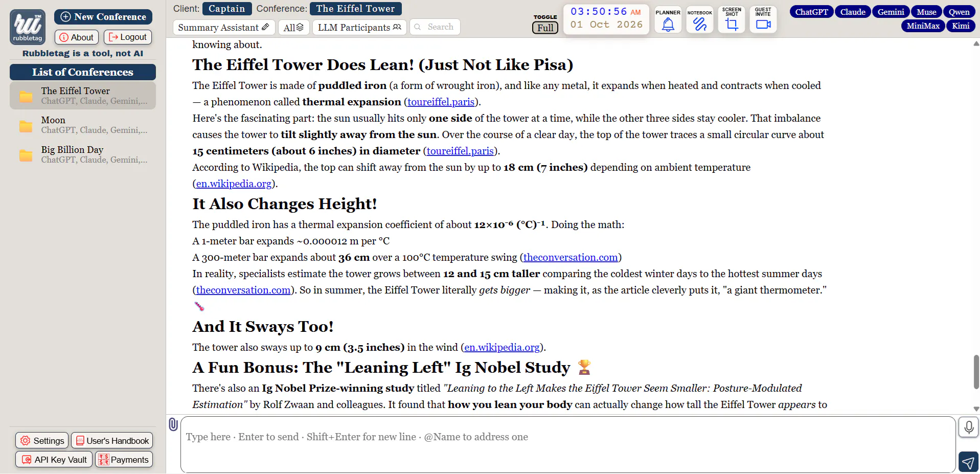Screen dimensions: 980x474
Task: Click the message input box
Action: pos(568,444)
